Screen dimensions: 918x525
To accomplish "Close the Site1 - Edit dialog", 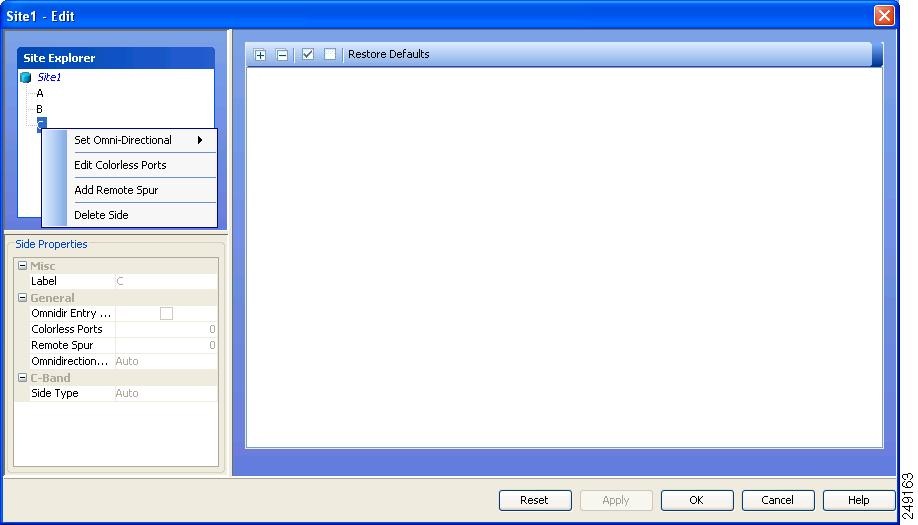I will 884,15.
